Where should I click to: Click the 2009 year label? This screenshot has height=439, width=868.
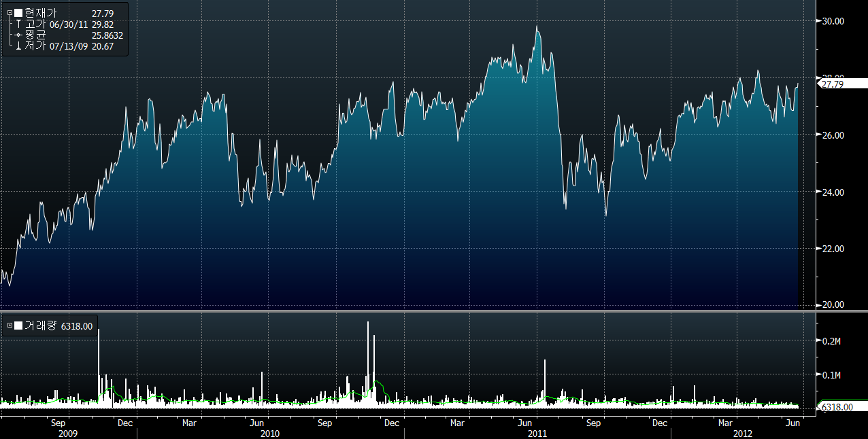68,433
